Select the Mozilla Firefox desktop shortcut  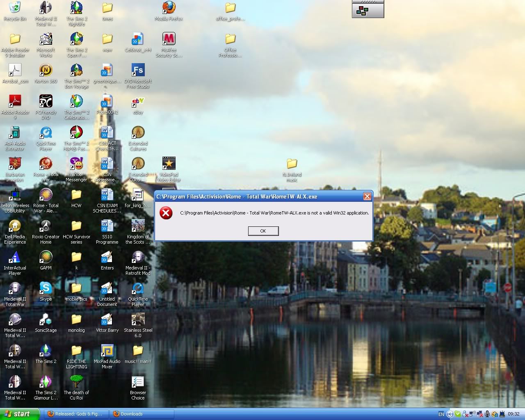pos(169,8)
